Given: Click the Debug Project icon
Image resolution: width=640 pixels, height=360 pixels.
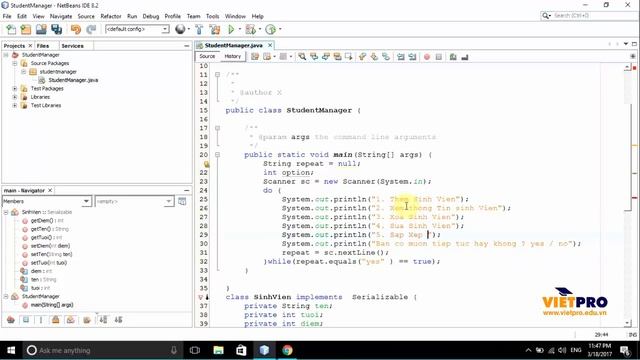Looking at the screenshot, I should tap(250, 29).
